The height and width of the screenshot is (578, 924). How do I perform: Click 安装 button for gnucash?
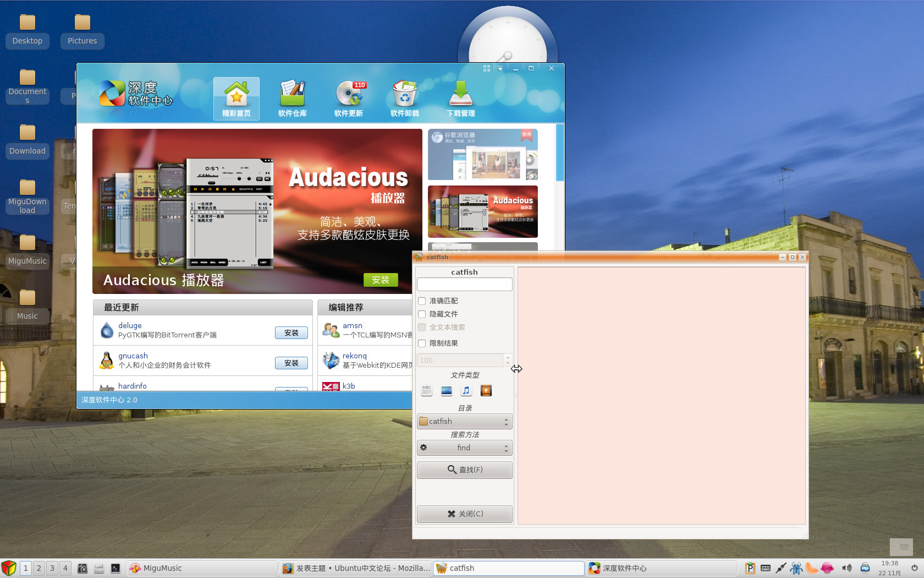291,363
